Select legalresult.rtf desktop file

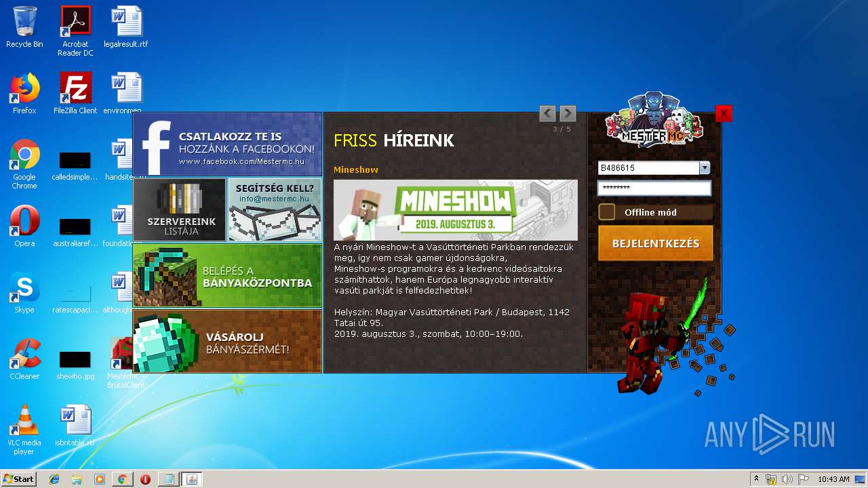[x=126, y=27]
